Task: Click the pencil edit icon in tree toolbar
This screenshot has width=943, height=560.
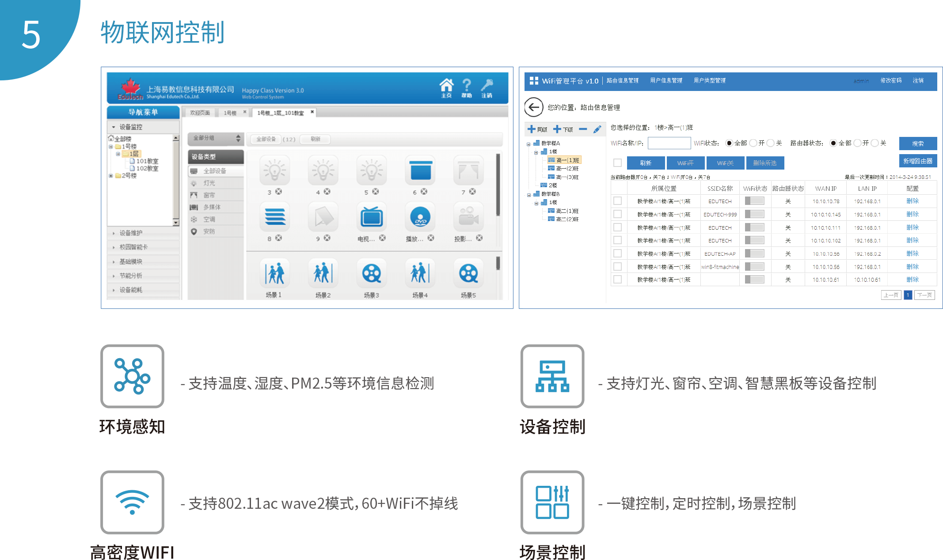Action: tap(597, 129)
